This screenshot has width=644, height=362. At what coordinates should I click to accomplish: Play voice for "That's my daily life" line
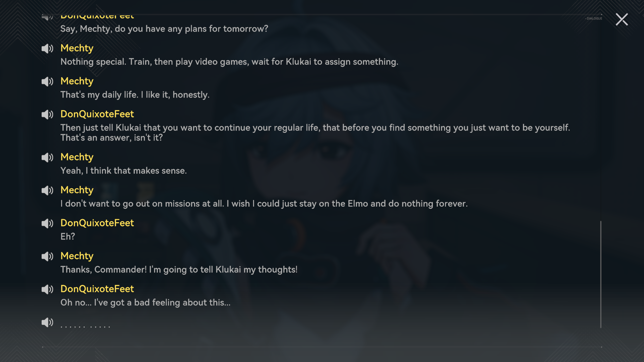click(x=47, y=82)
